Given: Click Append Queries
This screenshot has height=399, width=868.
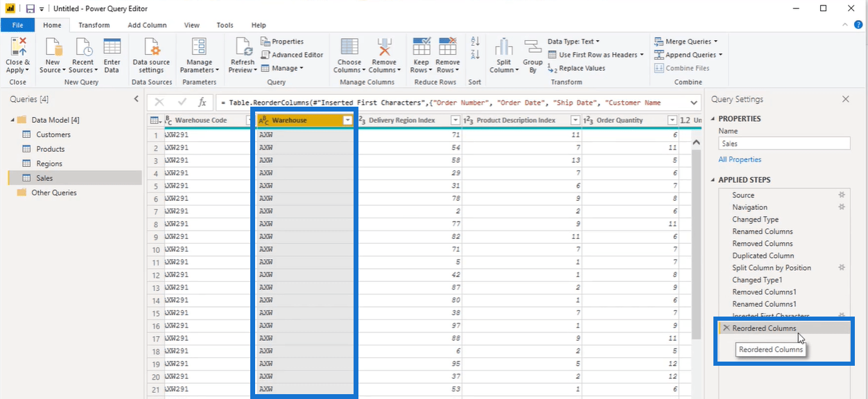Looking at the screenshot, I should click(688, 55).
